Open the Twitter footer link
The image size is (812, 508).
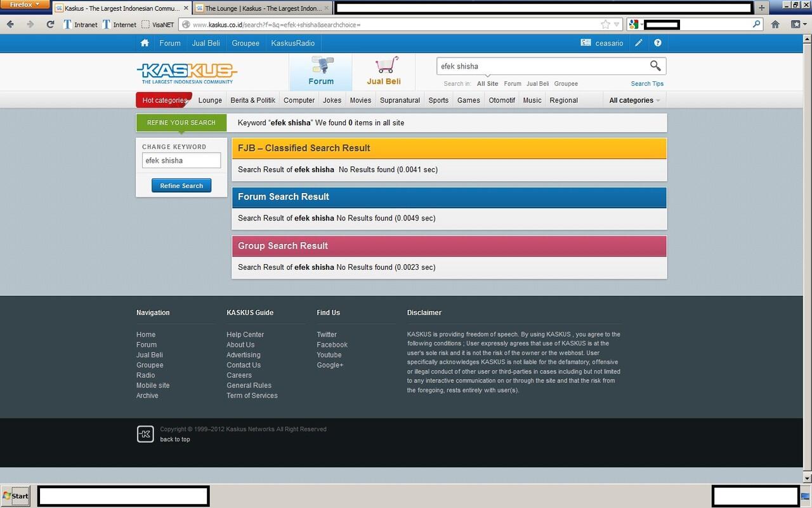pos(327,335)
